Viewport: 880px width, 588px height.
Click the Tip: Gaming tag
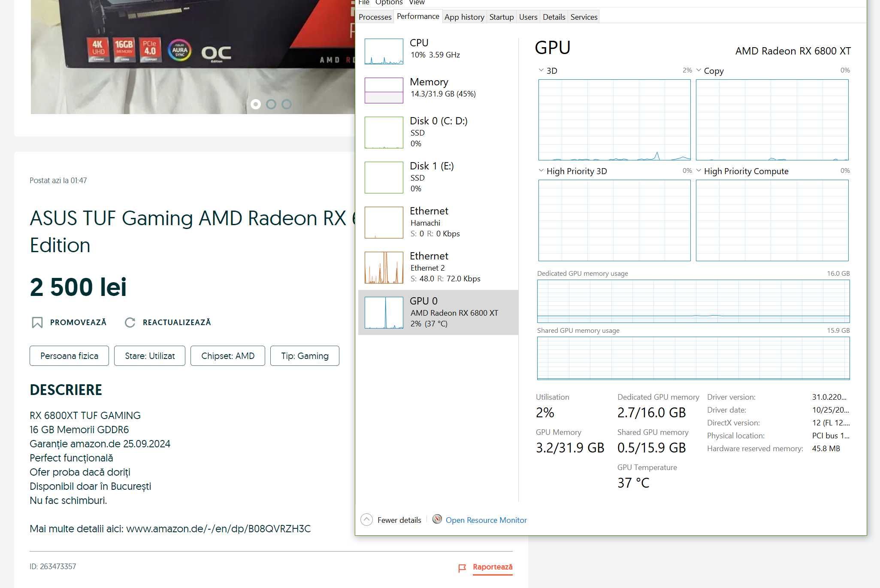(305, 356)
